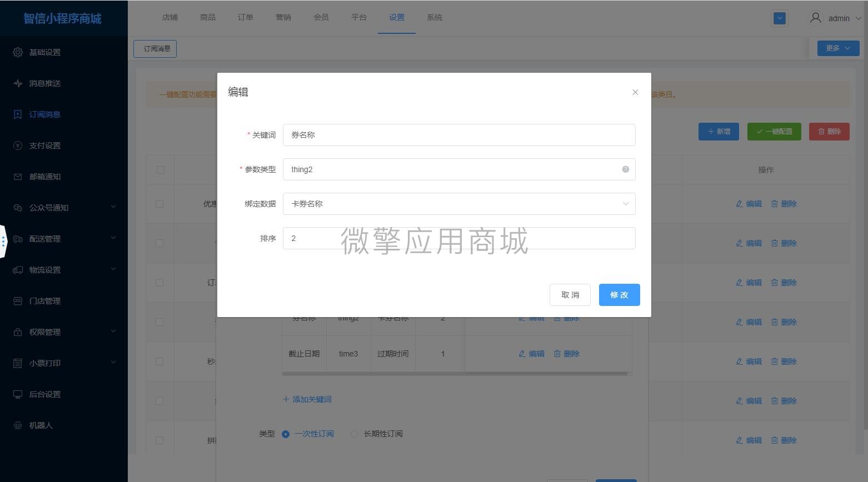Click the blue 新增 button
The image size is (868, 482).
click(719, 132)
